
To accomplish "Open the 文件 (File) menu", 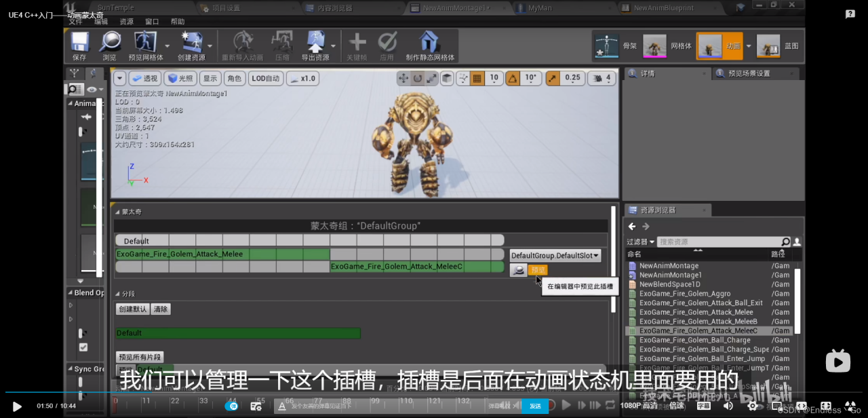I will click(x=75, y=22).
